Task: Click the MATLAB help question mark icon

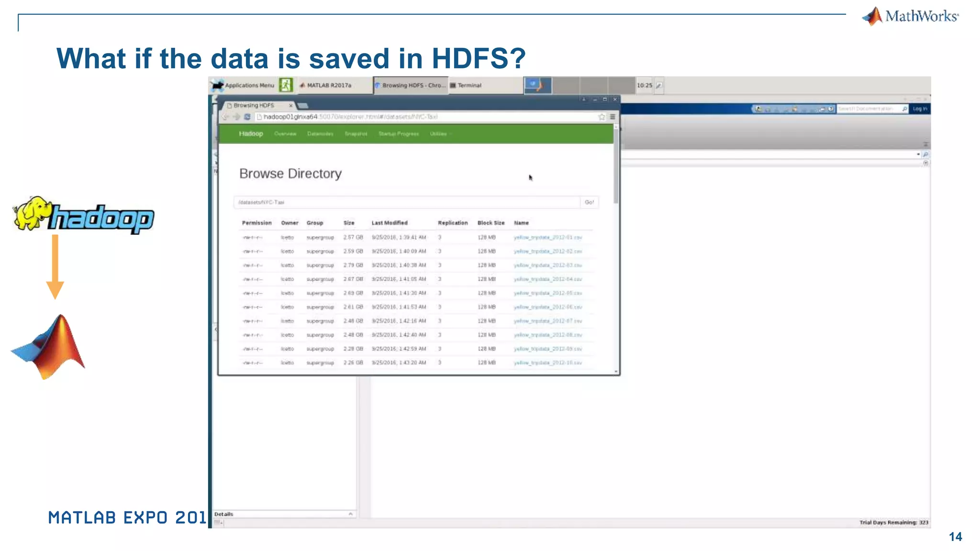Action: 831,109
